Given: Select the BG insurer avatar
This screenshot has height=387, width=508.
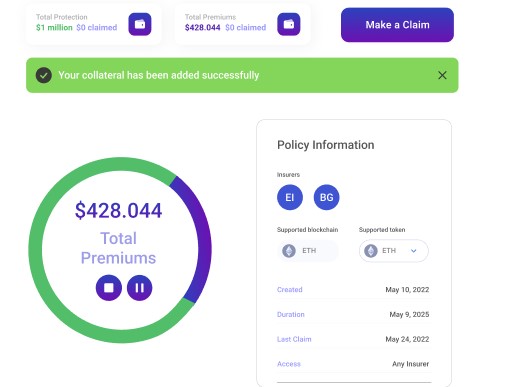Looking at the screenshot, I should (x=326, y=197).
